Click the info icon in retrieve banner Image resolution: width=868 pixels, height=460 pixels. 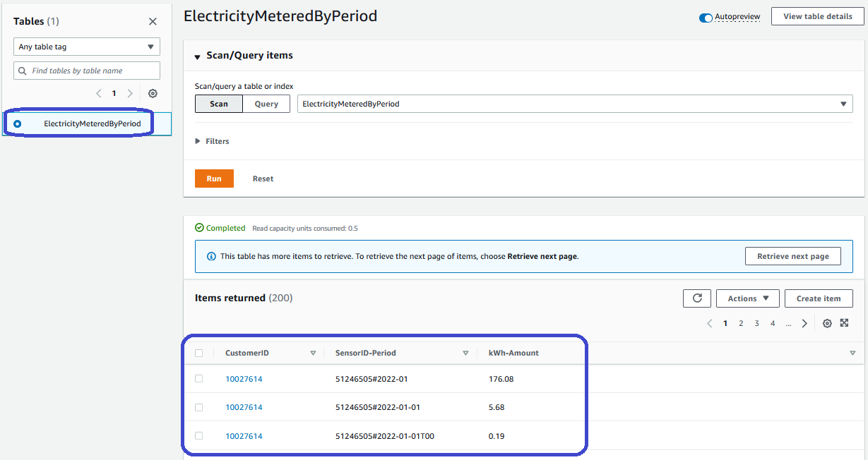pos(211,256)
